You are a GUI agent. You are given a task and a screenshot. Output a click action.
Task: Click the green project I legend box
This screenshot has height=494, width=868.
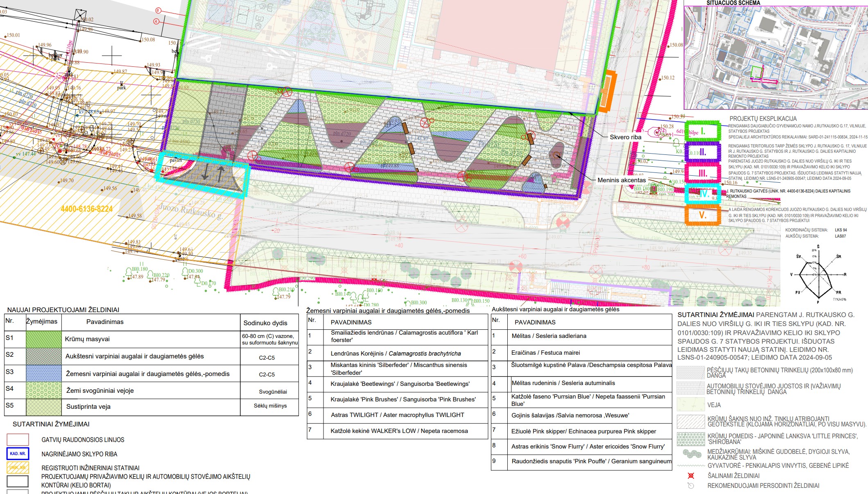(x=703, y=131)
